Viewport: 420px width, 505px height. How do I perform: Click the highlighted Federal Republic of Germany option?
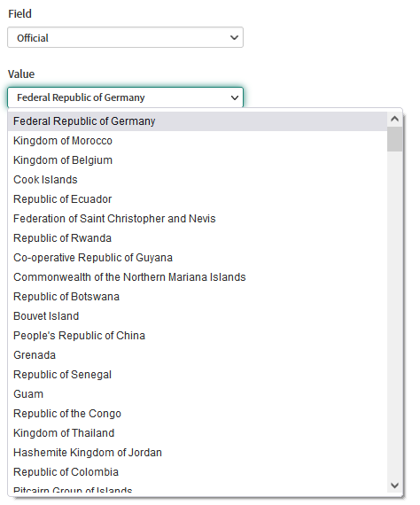point(198,121)
